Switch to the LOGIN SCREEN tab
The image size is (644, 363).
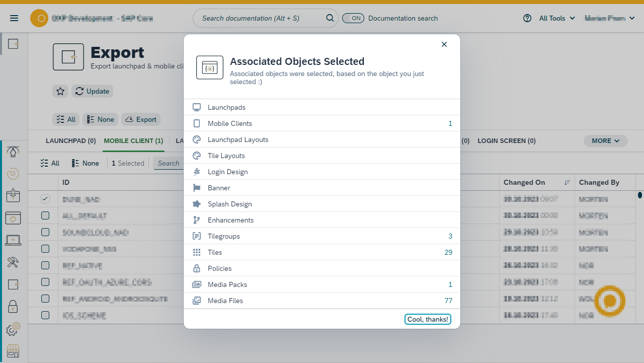(x=506, y=141)
